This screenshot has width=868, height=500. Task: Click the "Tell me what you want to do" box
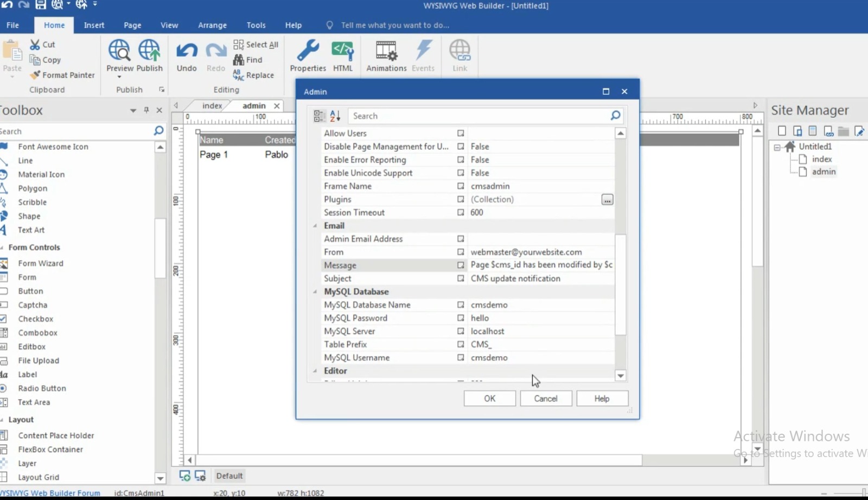[395, 25]
